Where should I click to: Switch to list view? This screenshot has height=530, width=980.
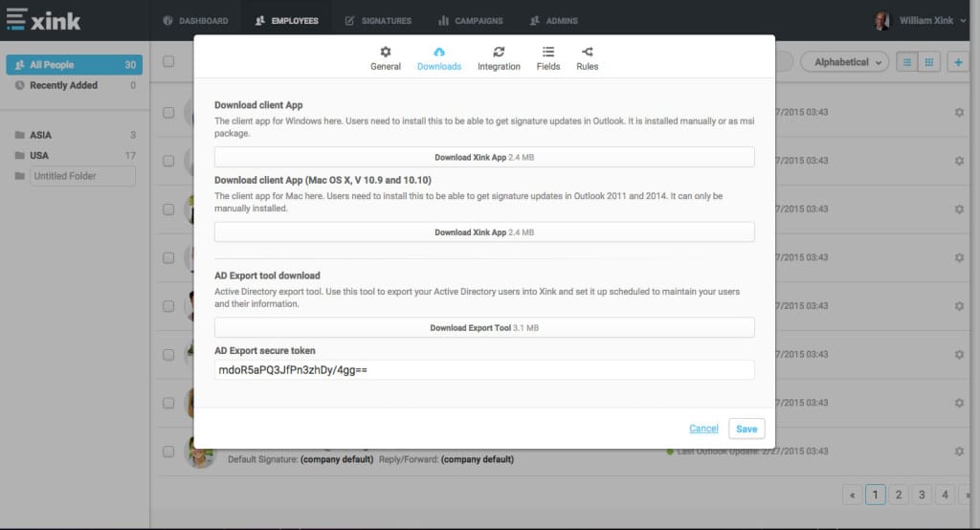click(x=907, y=62)
